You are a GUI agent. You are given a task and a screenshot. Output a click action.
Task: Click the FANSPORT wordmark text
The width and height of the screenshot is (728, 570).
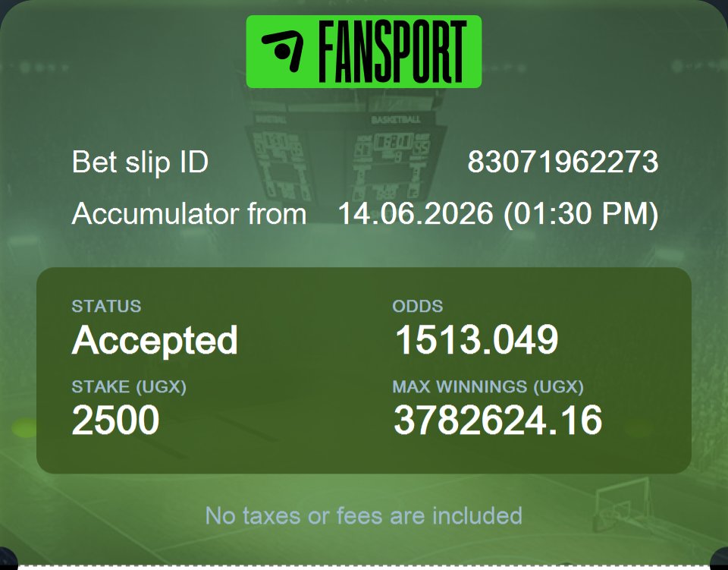(x=392, y=52)
